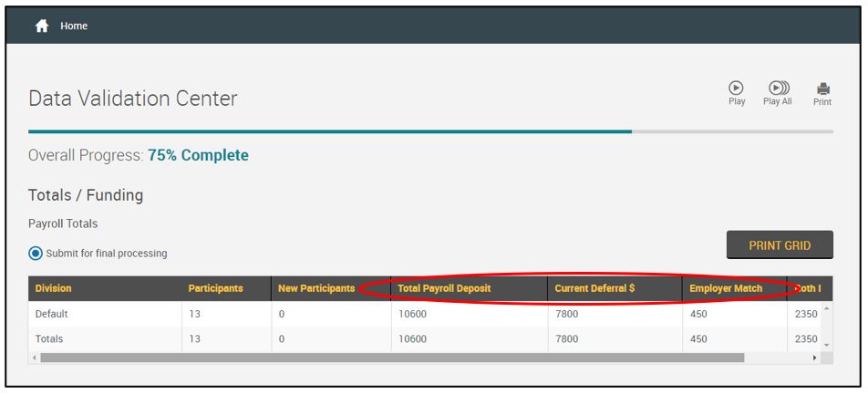This screenshot has height=395, width=868.
Task: Click the horizontal scrollbar thumb
Action: (x=392, y=358)
